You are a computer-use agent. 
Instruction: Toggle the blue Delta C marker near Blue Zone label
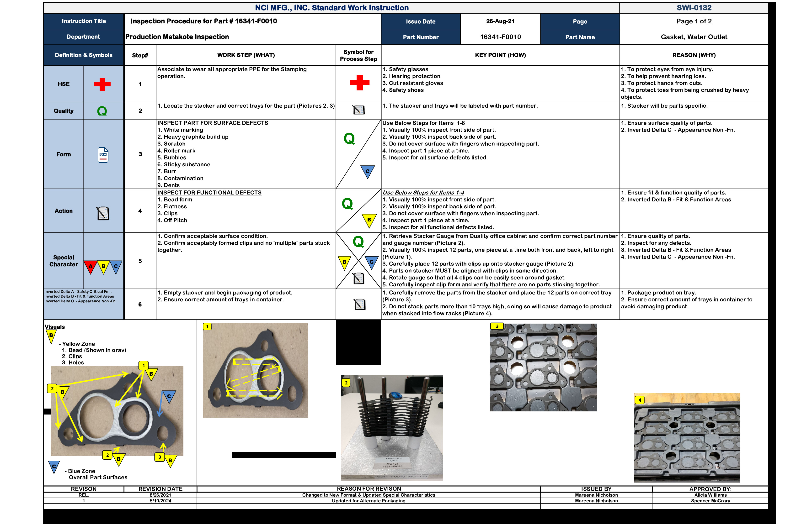click(x=53, y=466)
